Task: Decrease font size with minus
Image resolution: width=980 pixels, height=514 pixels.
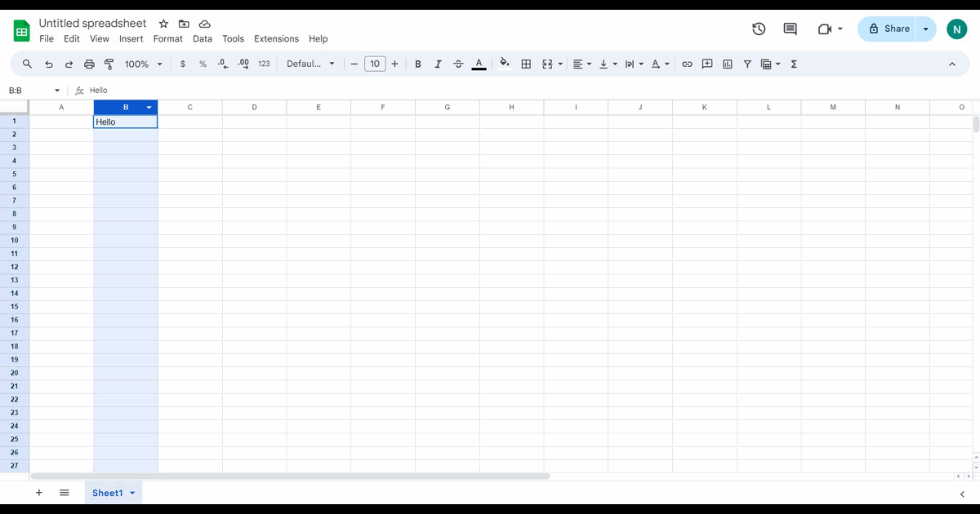Action: click(354, 64)
